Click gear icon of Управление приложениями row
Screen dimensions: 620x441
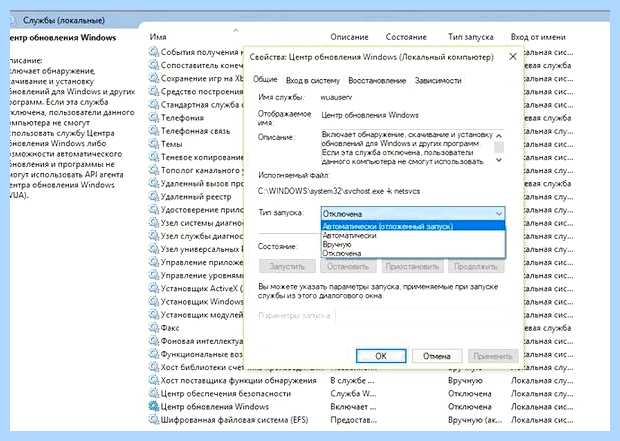(x=153, y=262)
